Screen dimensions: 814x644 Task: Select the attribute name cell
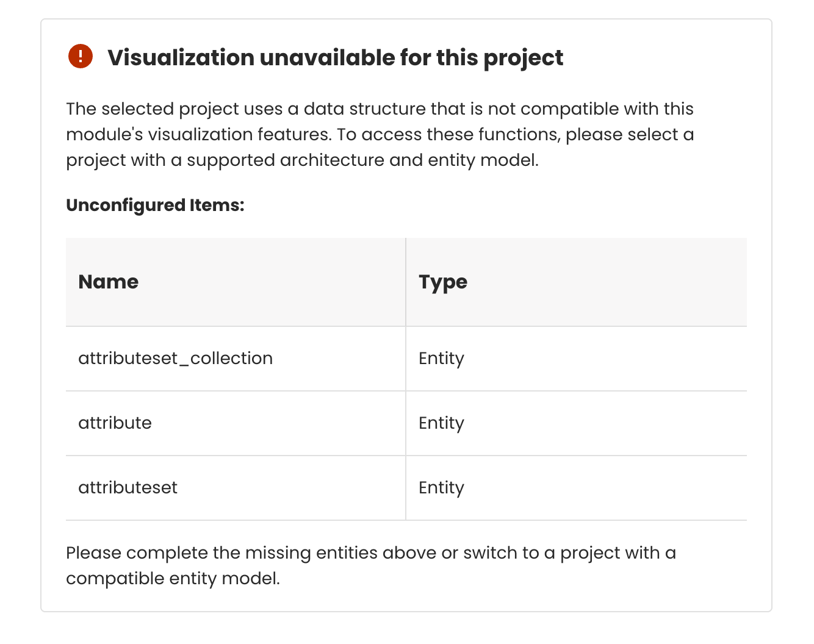point(115,423)
